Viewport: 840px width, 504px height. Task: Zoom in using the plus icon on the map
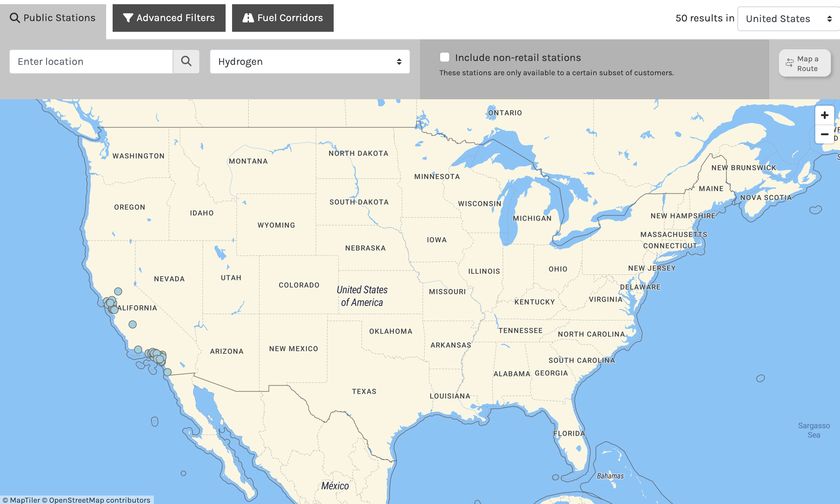(825, 115)
